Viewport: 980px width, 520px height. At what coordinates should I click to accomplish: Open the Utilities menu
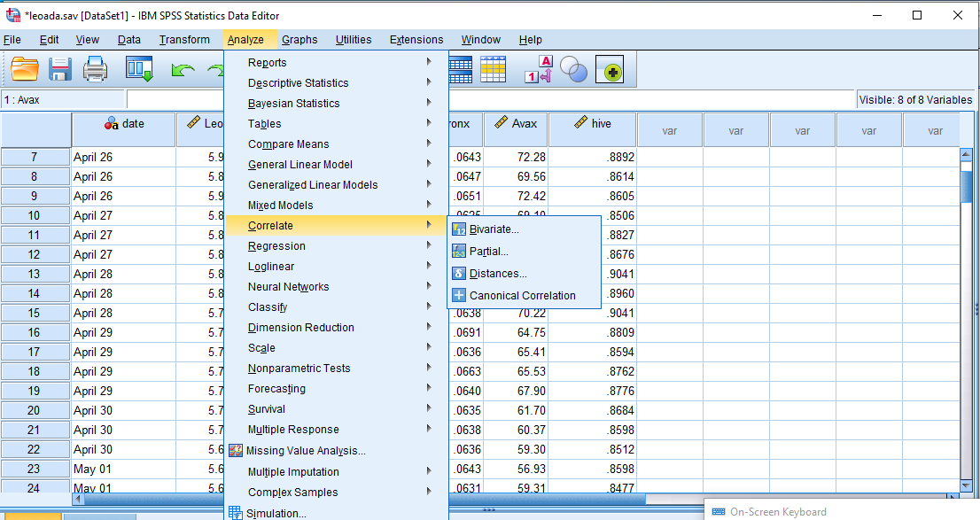(354, 39)
